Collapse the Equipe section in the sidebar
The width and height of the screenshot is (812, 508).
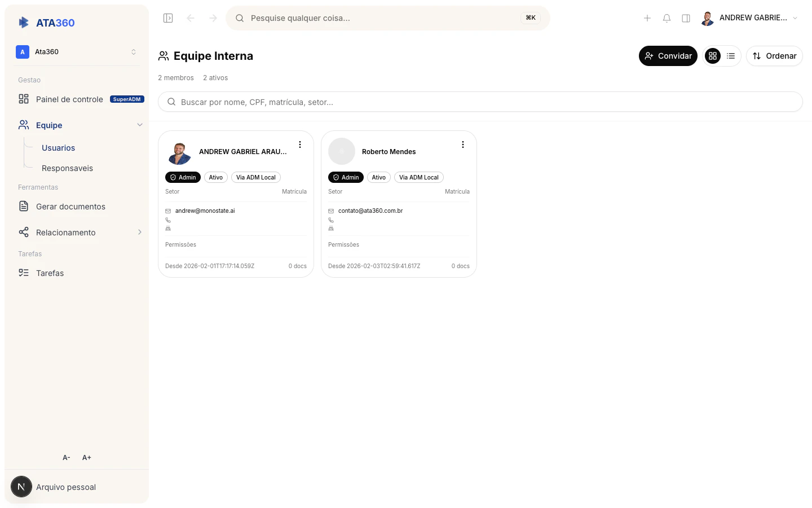point(139,125)
